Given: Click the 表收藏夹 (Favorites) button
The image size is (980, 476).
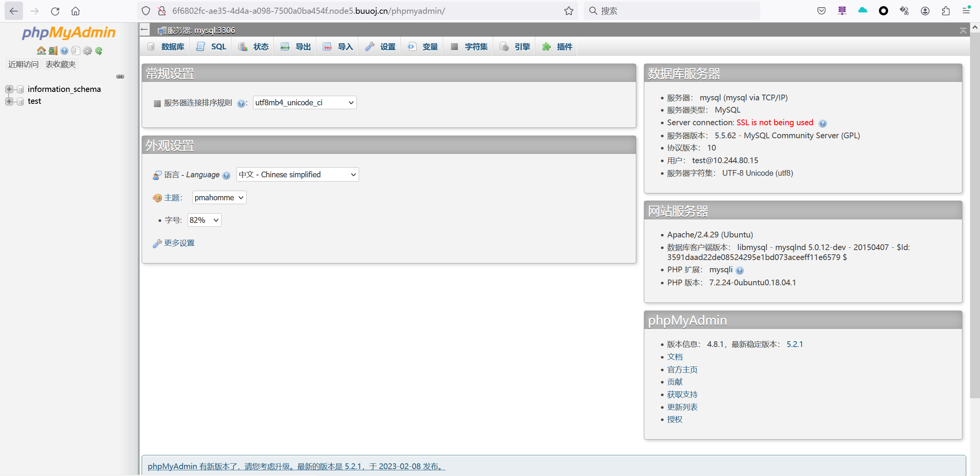Looking at the screenshot, I should (60, 64).
